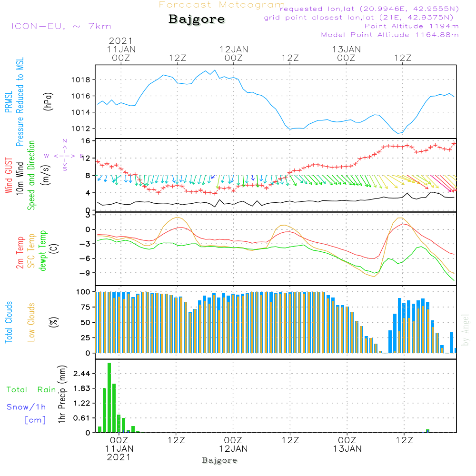
Task: Click the PRMSL pressure axis label
Action: [x=9, y=101]
